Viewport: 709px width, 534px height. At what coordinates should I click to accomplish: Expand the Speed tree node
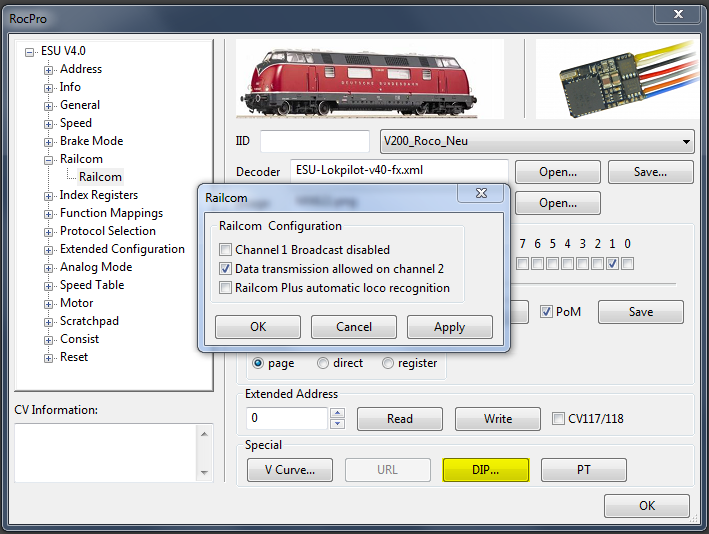[48, 124]
